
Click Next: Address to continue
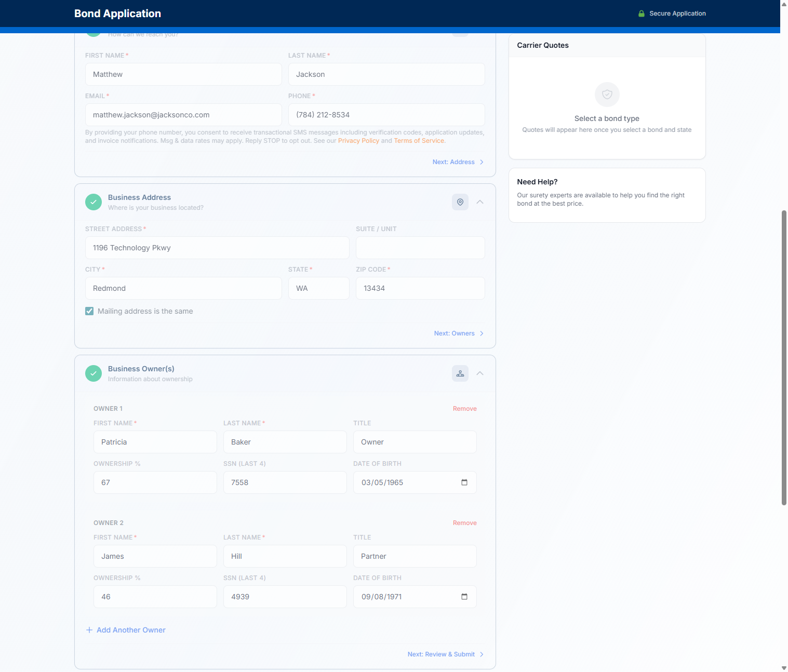point(458,162)
